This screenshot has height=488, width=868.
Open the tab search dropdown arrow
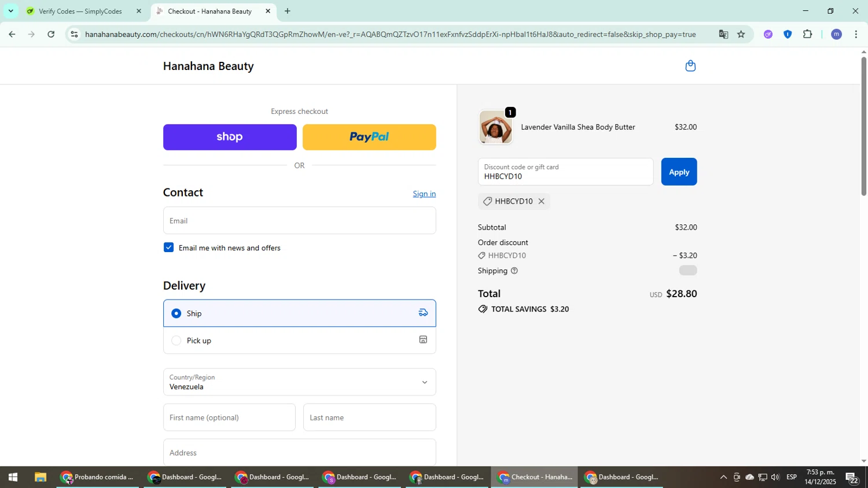10,11
